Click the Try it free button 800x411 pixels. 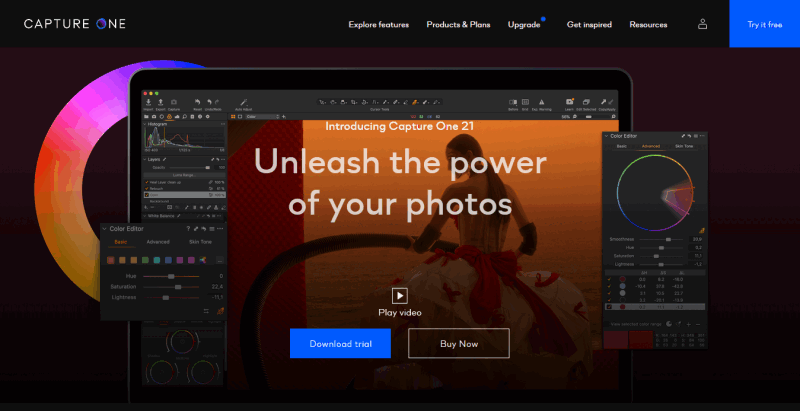coord(765,24)
